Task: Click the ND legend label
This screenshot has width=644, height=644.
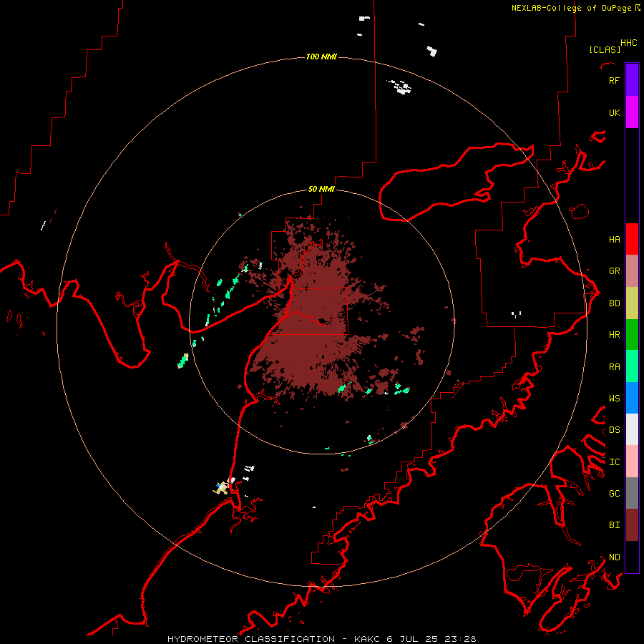Action: click(614, 557)
